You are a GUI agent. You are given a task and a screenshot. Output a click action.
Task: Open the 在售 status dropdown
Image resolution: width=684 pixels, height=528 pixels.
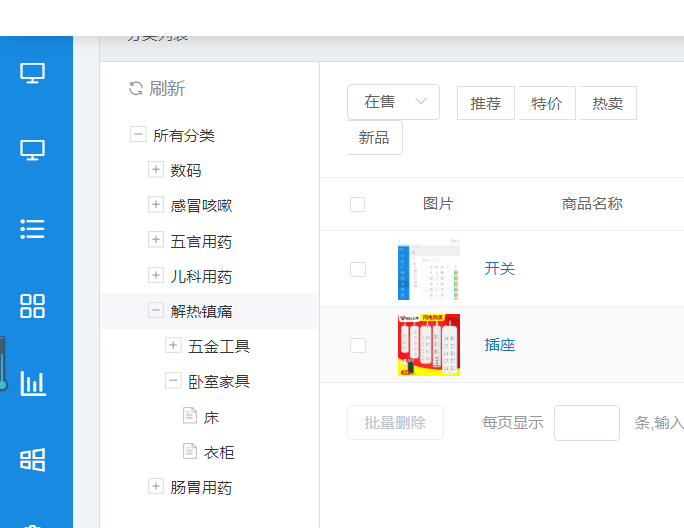393,102
